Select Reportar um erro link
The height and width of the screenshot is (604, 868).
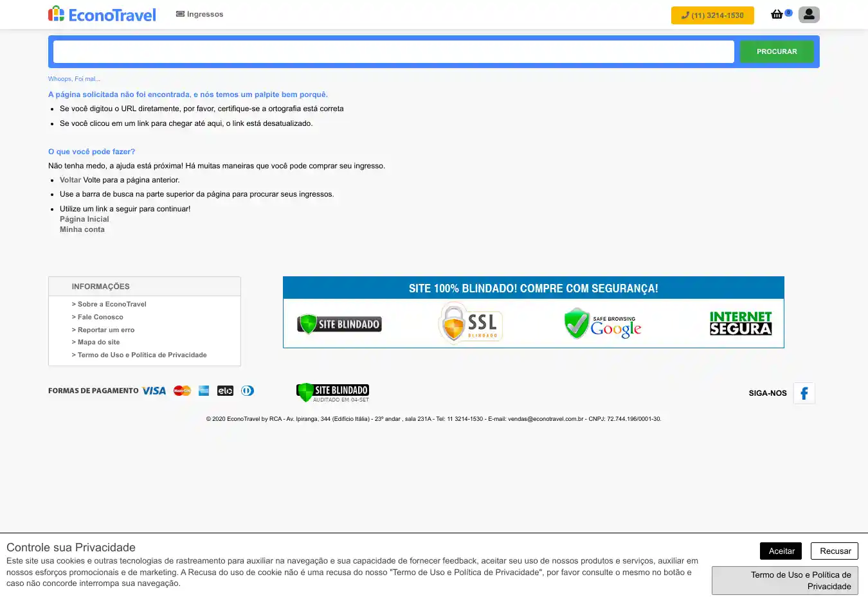pyautogui.click(x=106, y=330)
